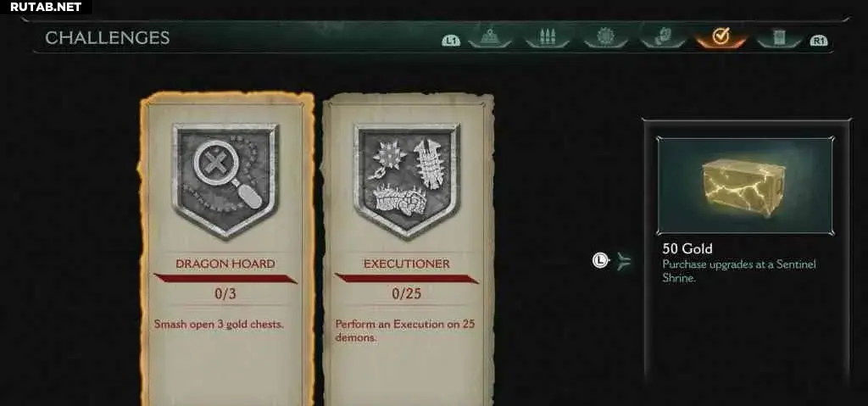Switch to the ammo bullets tab icon
Viewport: 868px width, 406px height.
point(547,37)
